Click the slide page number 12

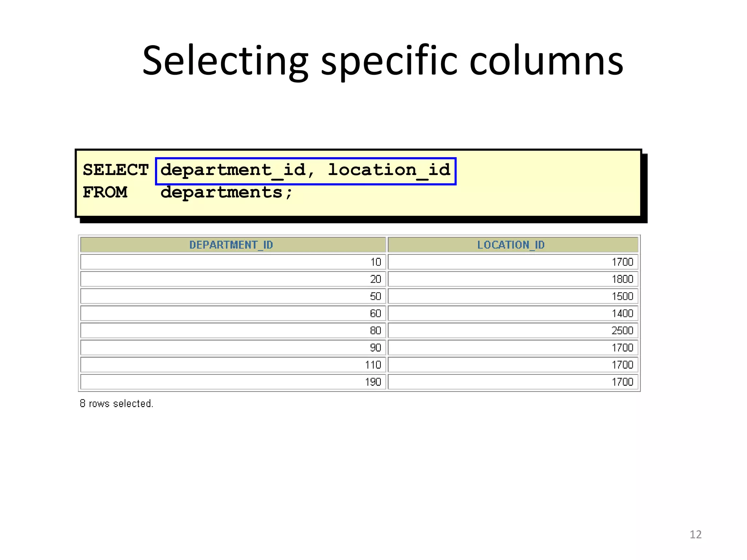point(696,534)
